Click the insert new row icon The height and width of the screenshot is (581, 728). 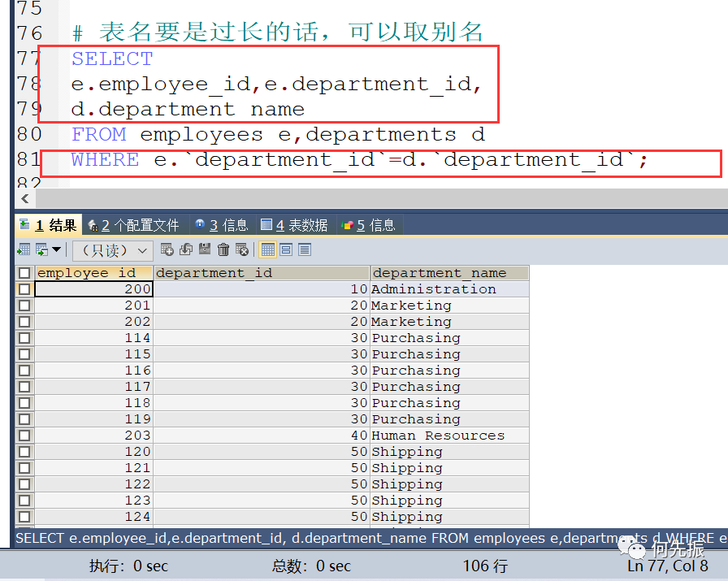pyautogui.click(x=167, y=249)
